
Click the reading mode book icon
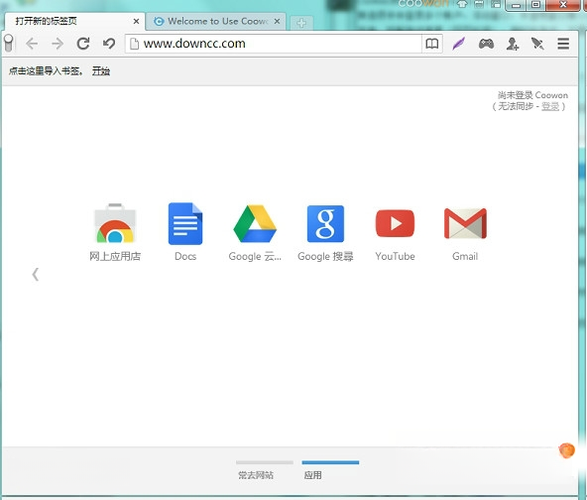432,44
